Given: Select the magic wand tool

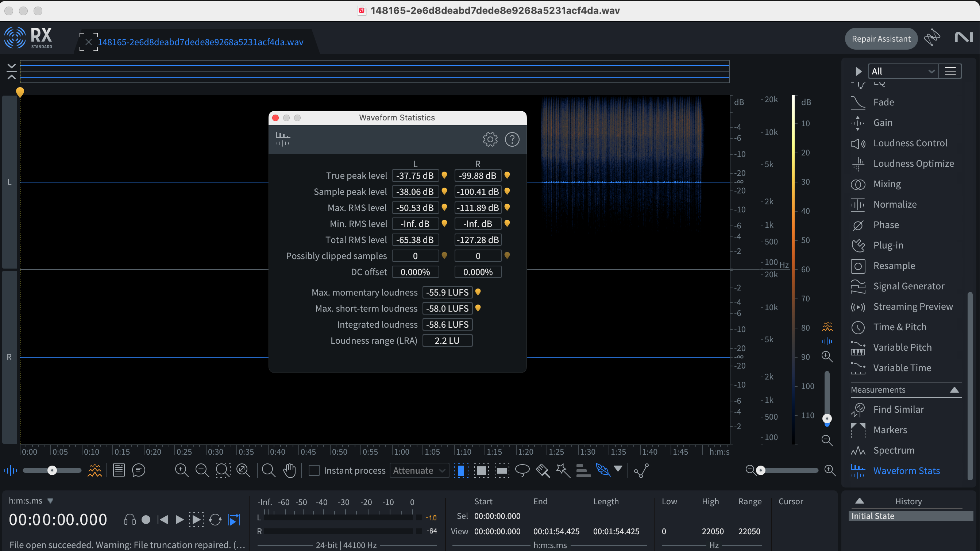Looking at the screenshot, I should (x=563, y=470).
